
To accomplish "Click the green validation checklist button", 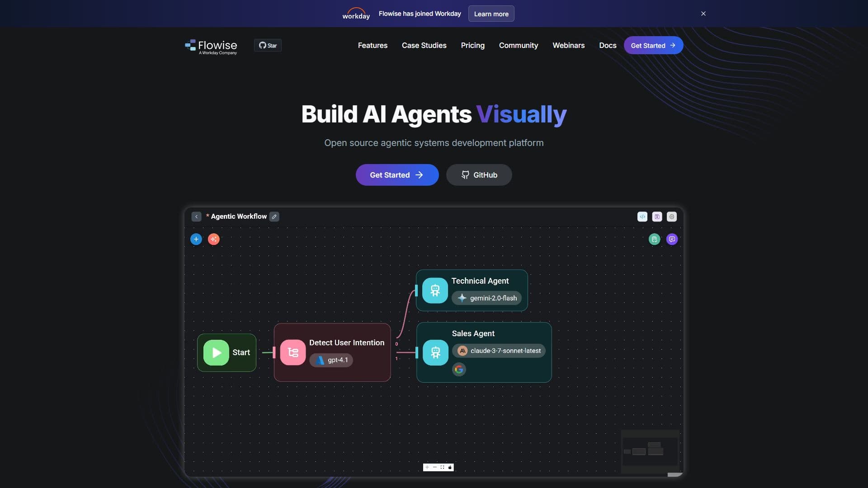I will [x=654, y=239].
